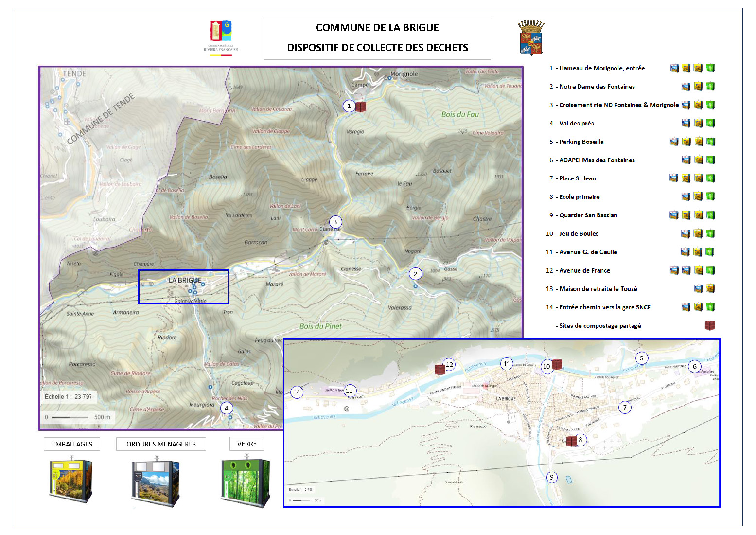Click the yellow packaging container picture

(x=71, y=480)
